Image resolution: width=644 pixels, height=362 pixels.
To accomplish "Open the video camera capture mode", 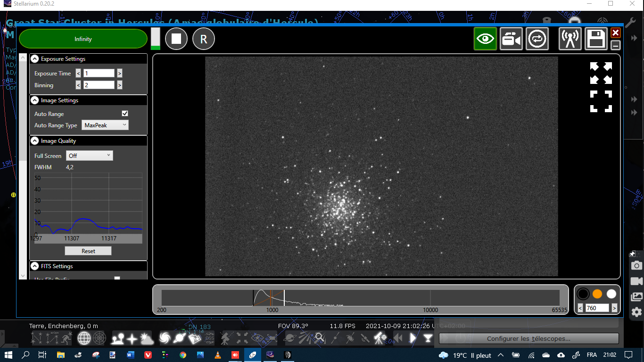I will pos(512,39).
